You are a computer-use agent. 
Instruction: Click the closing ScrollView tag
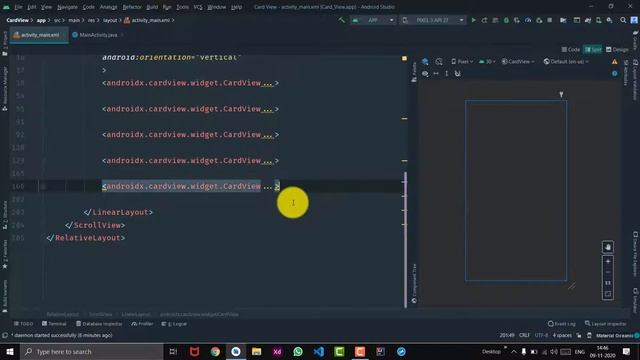tap(95, 225)
